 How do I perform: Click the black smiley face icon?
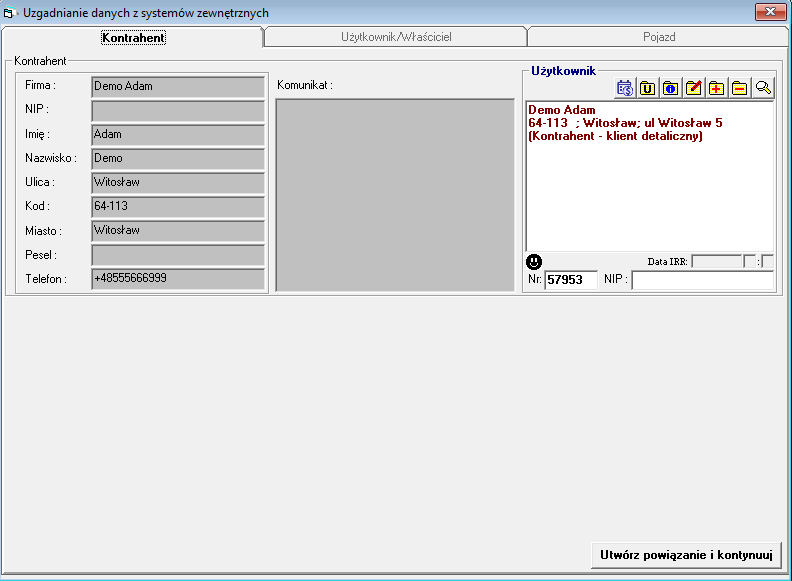click(534, 262)
